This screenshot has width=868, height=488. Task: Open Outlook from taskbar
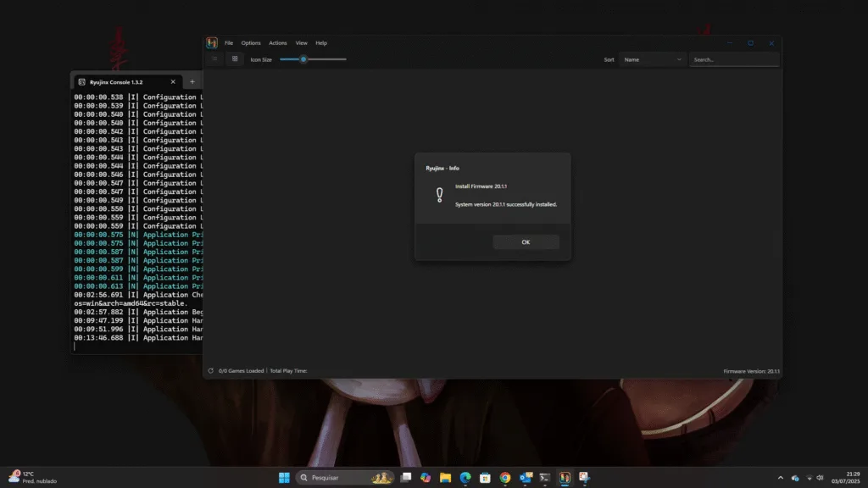tap(526, 478)
